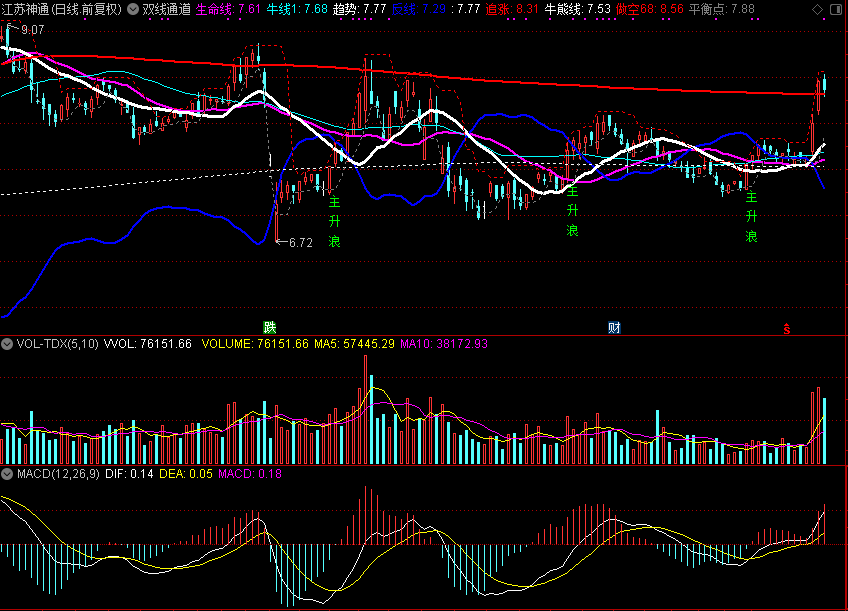
Task: Click the 牛熊线 legend label
Action: (x=564, y=9)
